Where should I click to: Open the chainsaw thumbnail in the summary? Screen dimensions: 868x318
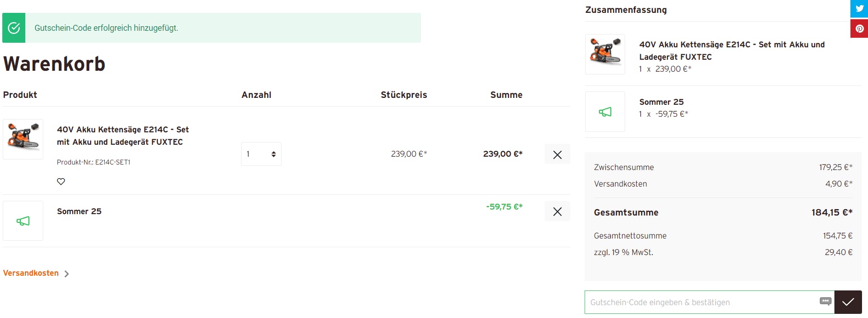(605, 54)
